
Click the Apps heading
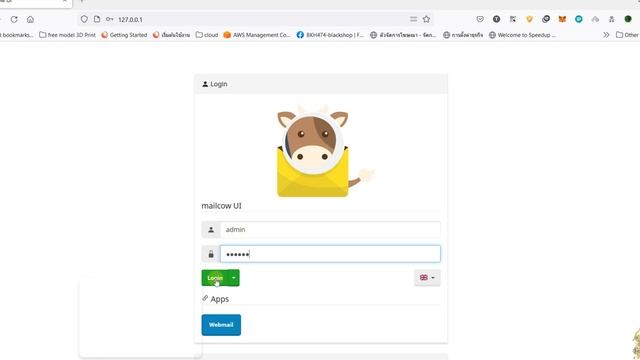coord(220,299)
